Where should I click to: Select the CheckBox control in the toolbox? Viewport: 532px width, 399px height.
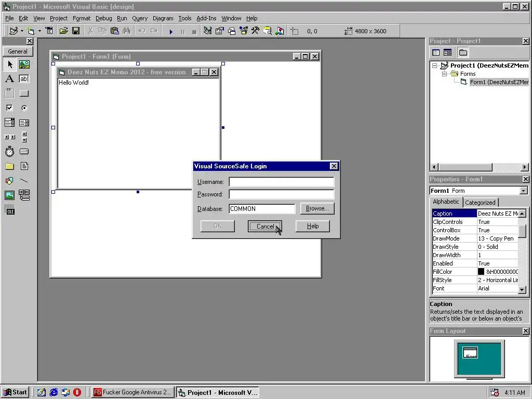tap(9, 108)
